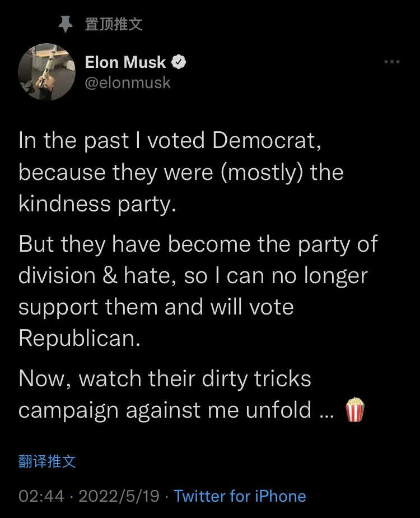Click the word 'Republican.' in the tweet

80,338
